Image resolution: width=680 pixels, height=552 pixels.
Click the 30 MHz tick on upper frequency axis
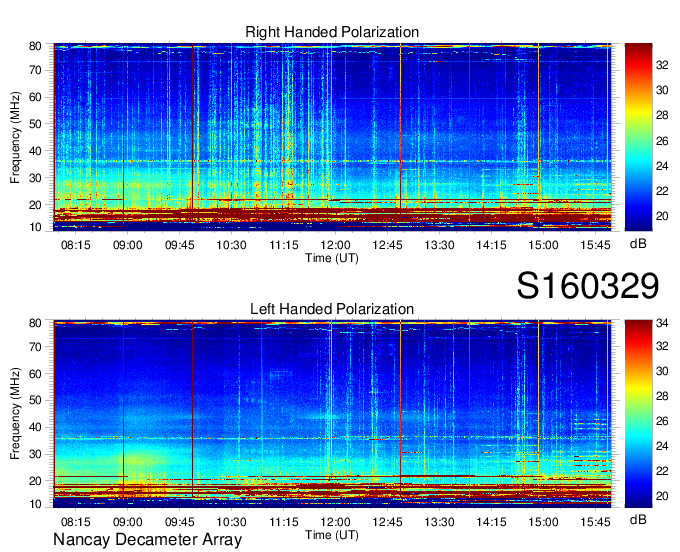pyautogui.click(x=35, y=178)
